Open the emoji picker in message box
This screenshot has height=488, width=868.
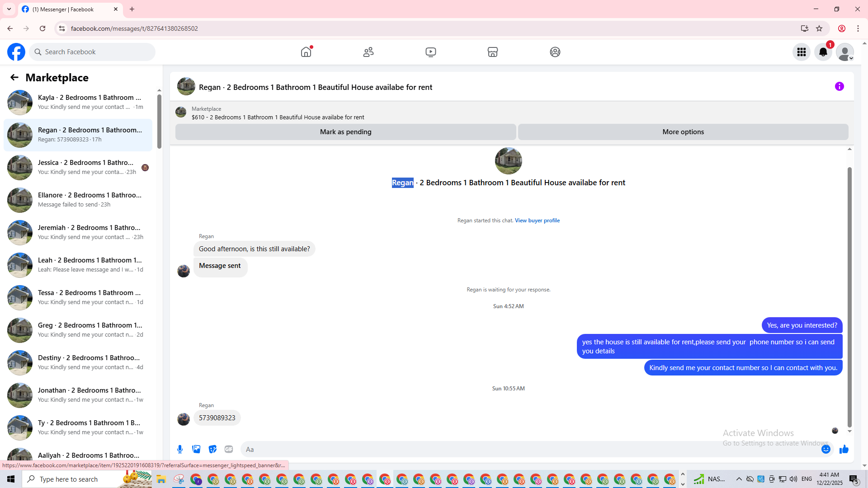coord(826,449)
